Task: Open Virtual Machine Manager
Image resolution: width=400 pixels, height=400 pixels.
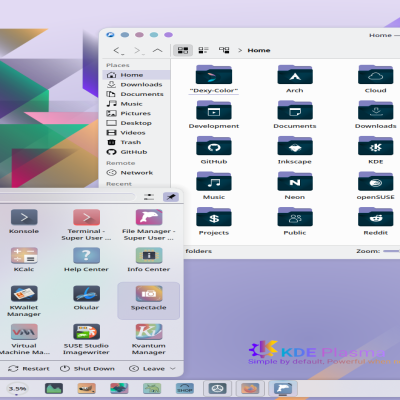Action: click(24, 339)
